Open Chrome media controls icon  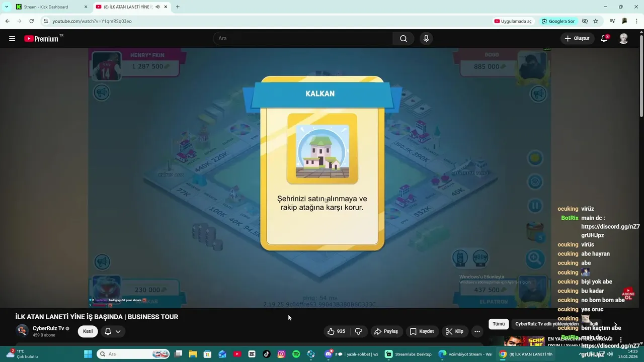coord(612,21)
